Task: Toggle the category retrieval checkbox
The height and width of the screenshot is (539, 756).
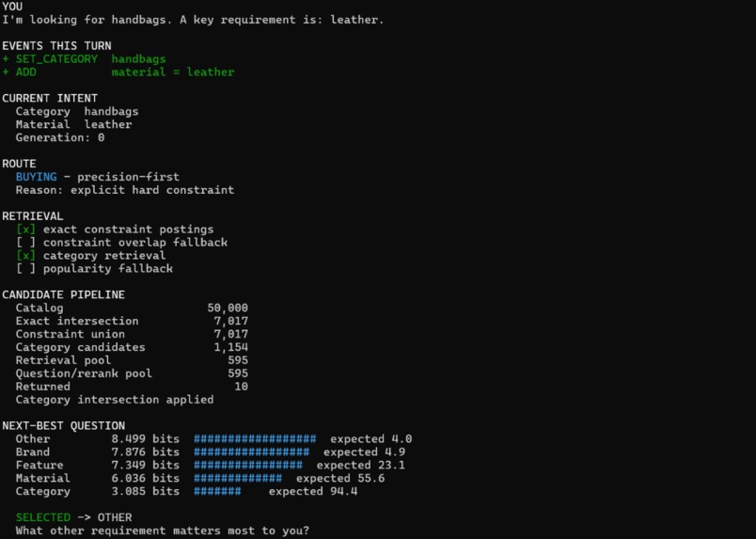Action: (25, 255)
